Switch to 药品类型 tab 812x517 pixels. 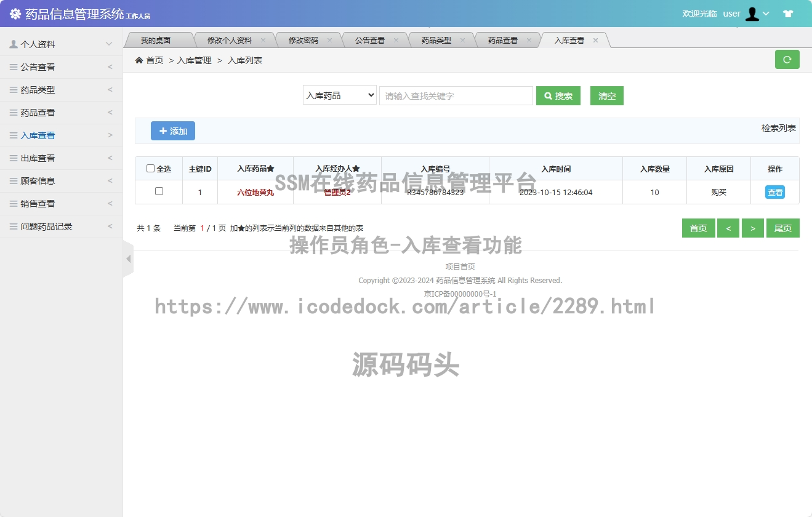coord(436,40)
